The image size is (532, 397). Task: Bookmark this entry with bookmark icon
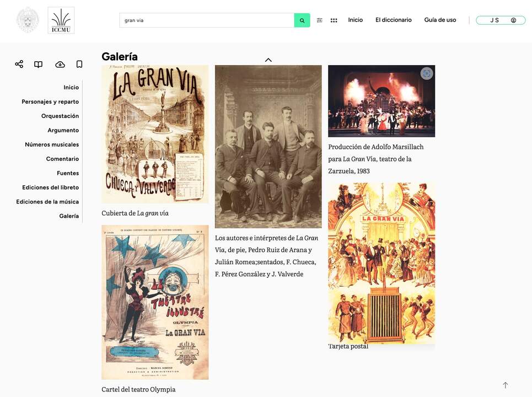coord(79,64)
